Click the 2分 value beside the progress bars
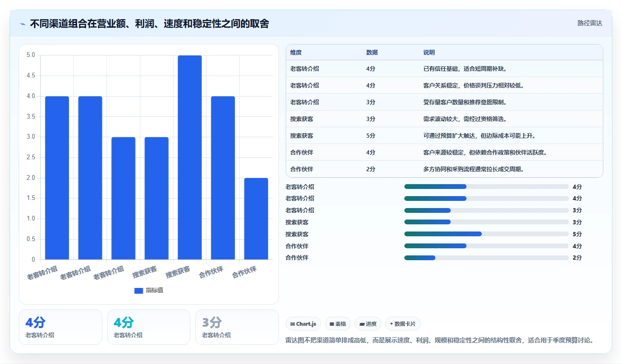The width and height of the screenshot is (622, 364). (577, 258)
